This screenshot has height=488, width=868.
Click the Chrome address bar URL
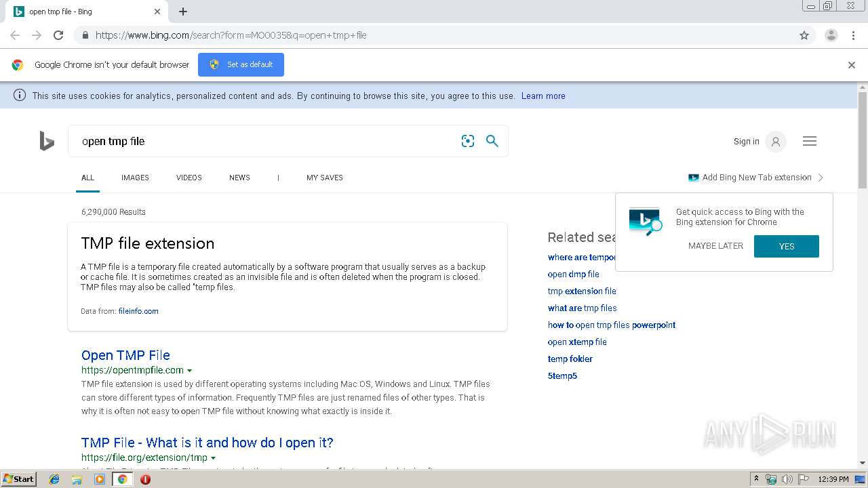click(231, 35)
